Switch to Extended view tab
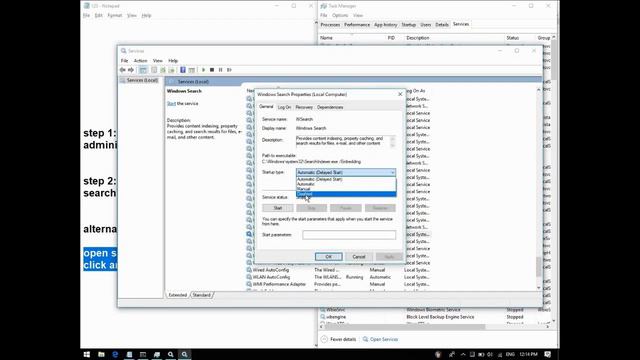640x360 pixels. [x=178, y=295]
